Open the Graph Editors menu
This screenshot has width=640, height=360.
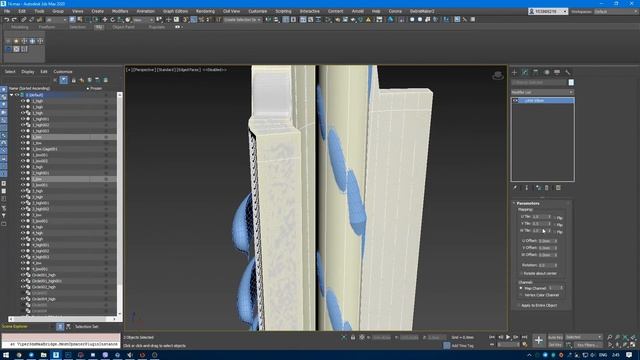[176, 11]
